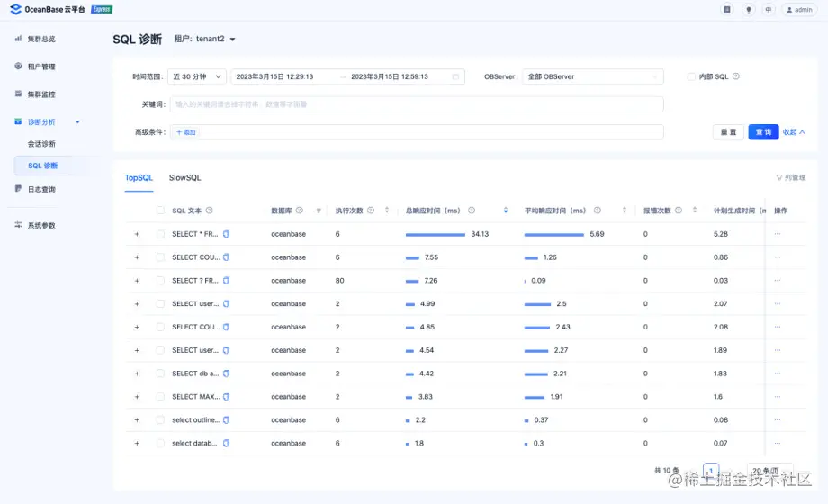The image size is (828, 504).
Task: Click the 数据库 column help icon
Action: tap(300, 211)
